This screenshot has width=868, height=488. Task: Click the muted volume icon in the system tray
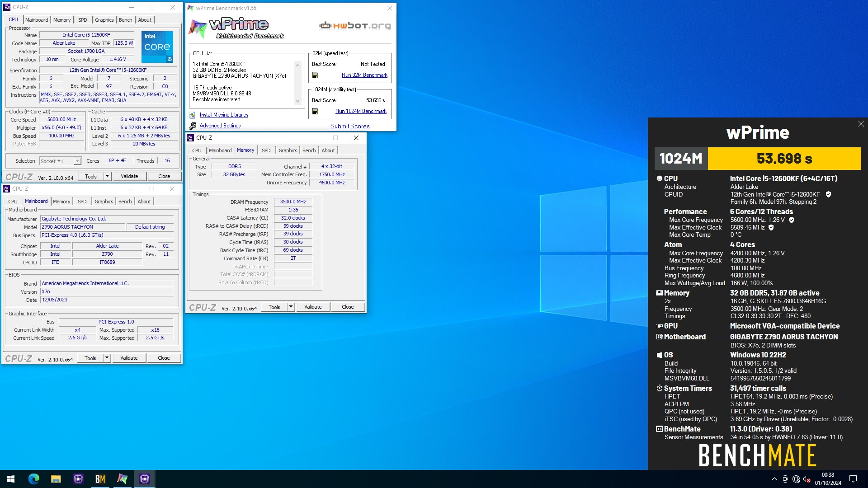coord(807,479)
